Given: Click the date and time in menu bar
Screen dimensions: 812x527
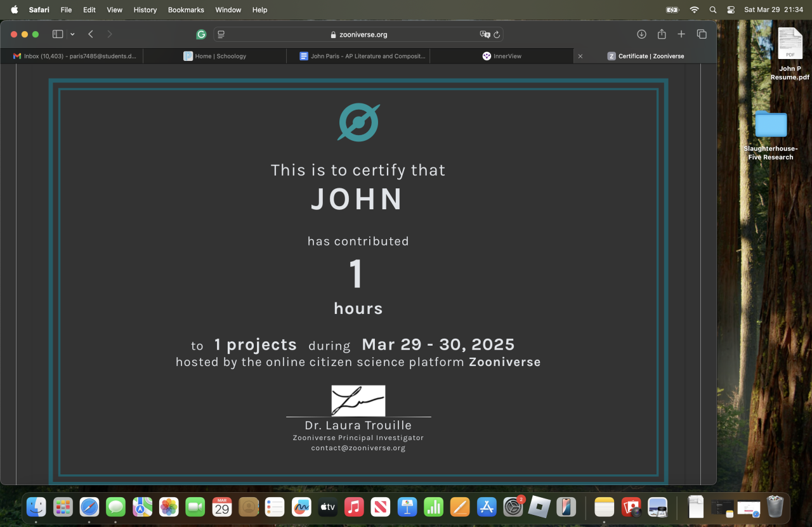Looking at the screenshot, I should [x=773, y=10].
